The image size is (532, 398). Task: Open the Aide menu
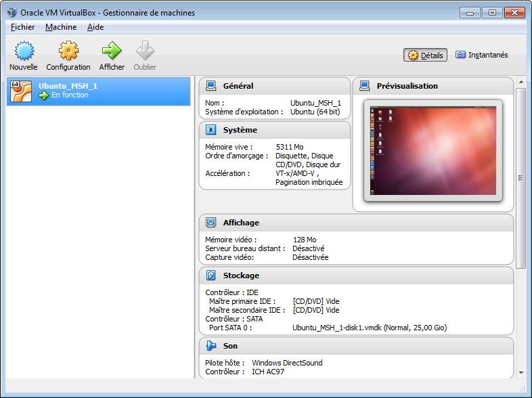pyautogui.click(x=95, y=27)
